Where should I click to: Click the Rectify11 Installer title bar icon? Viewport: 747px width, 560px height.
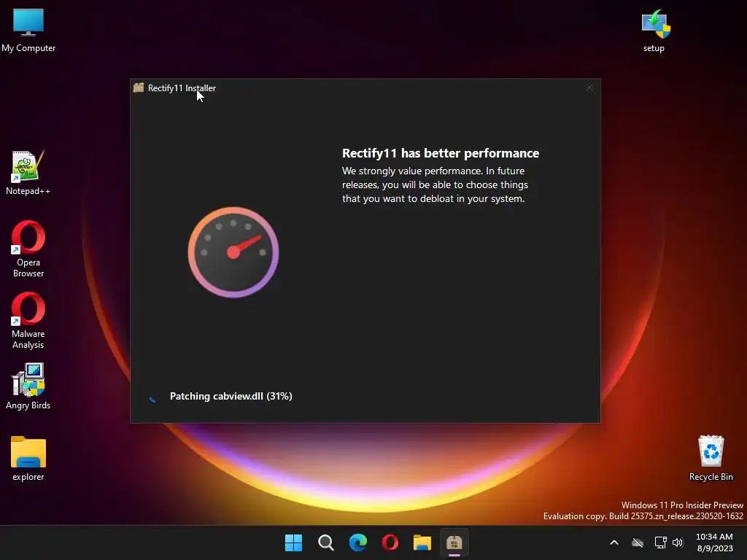coord(139,87)
